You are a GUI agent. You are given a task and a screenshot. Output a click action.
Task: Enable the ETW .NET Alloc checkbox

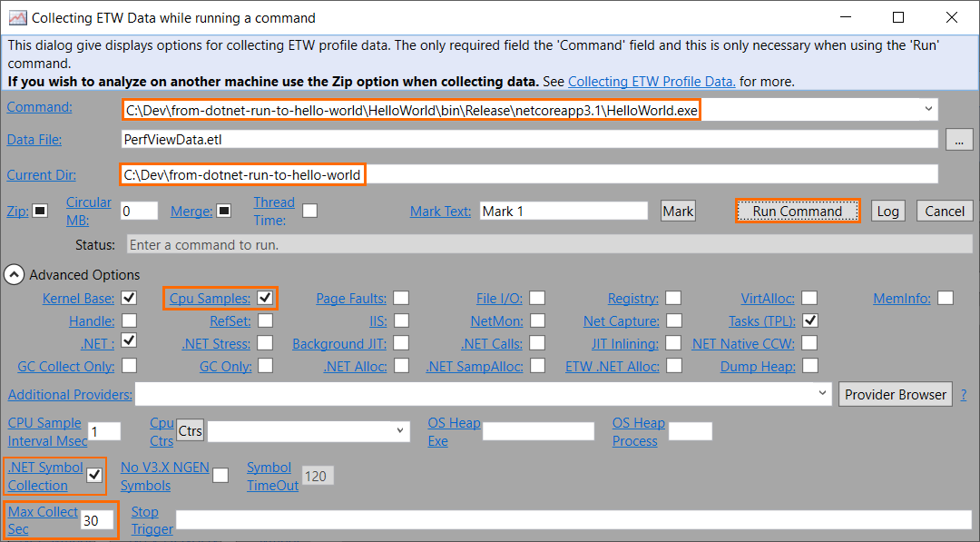[x=674, y=365]
